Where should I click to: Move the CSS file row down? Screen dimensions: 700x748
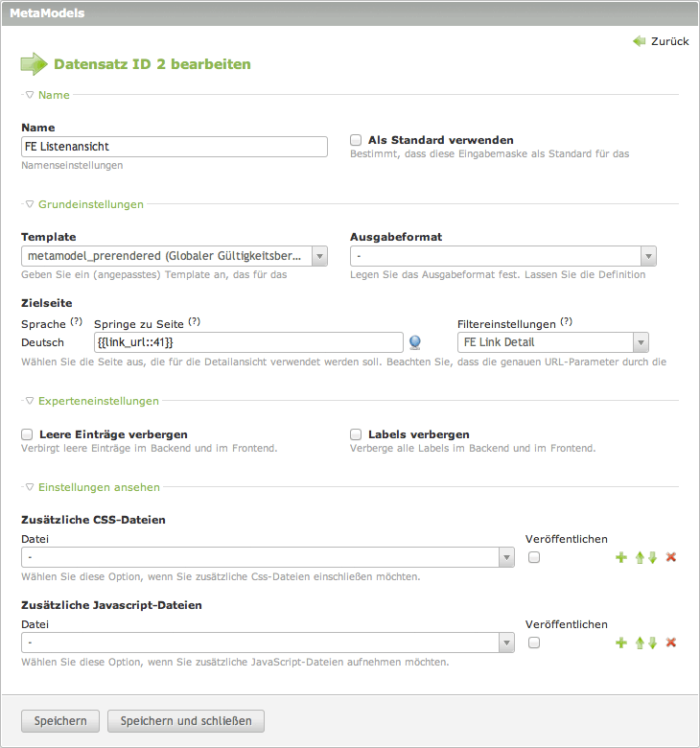point(652,557)
